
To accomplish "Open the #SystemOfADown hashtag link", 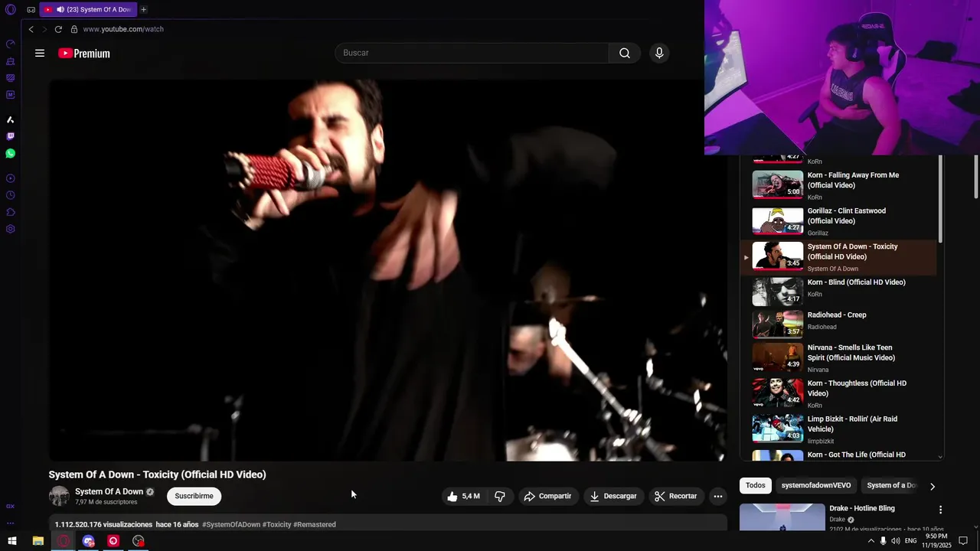I will pos(231,524).
